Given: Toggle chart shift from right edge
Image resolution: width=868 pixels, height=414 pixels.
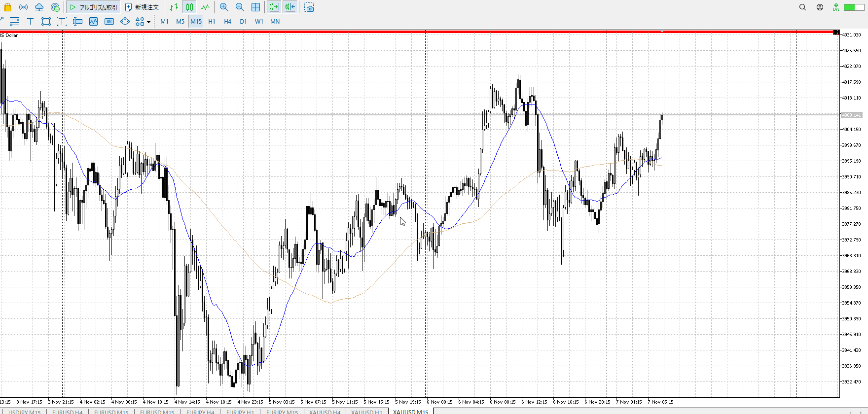Looking at the screenshot, I should (290, 7).
